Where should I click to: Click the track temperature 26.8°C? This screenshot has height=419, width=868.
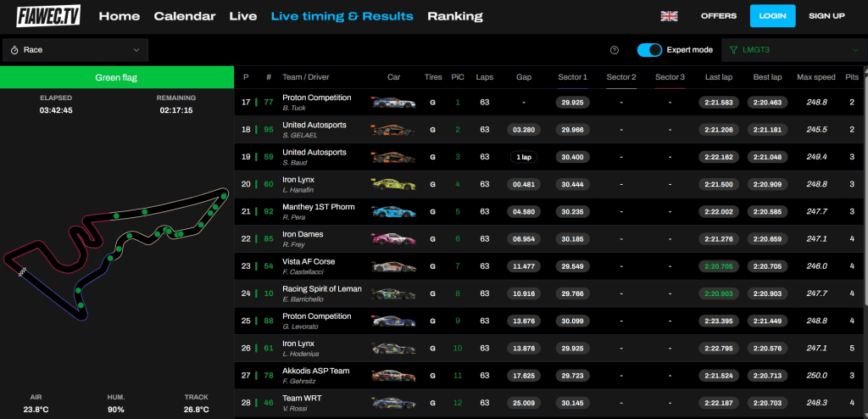pyautogui.click(x=197, y=410)
